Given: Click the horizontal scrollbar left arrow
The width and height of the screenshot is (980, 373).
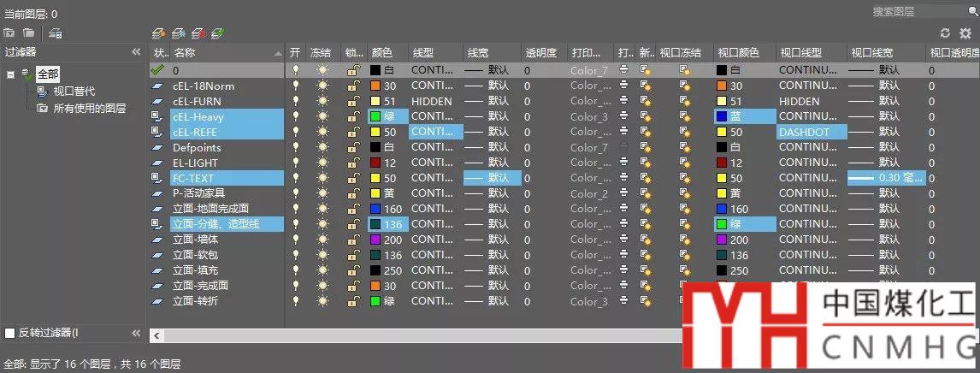Looking at the screenshot, I should (x=156, y=336).
